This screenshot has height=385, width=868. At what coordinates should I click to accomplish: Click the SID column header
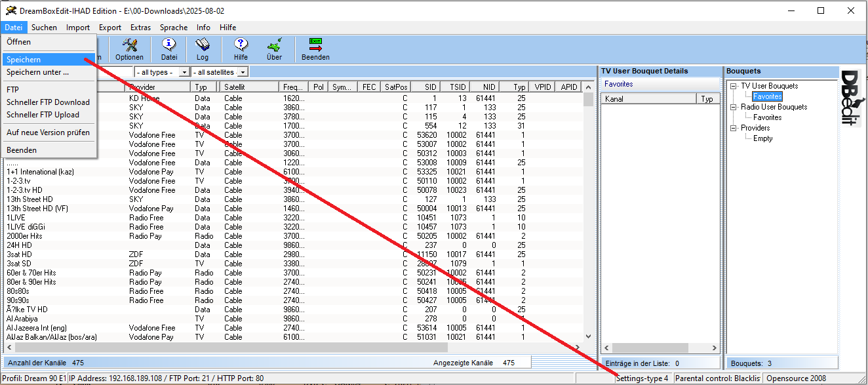430,87
